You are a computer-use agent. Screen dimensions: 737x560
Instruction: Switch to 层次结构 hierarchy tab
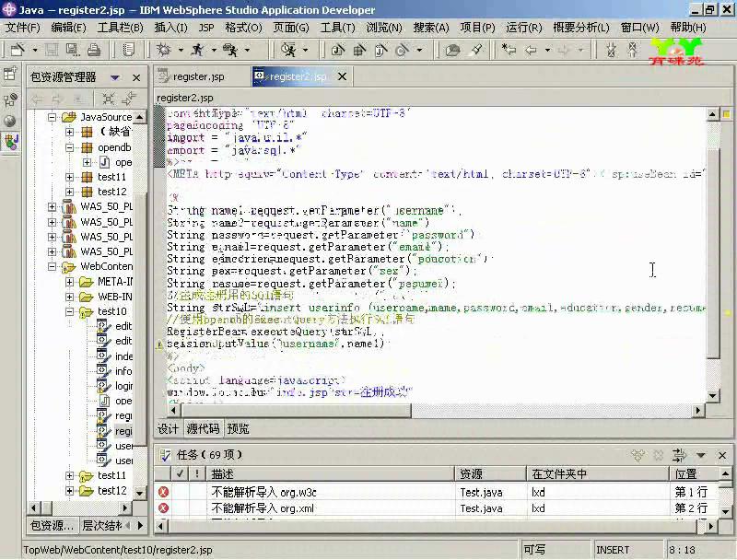(x=102, y=525)
